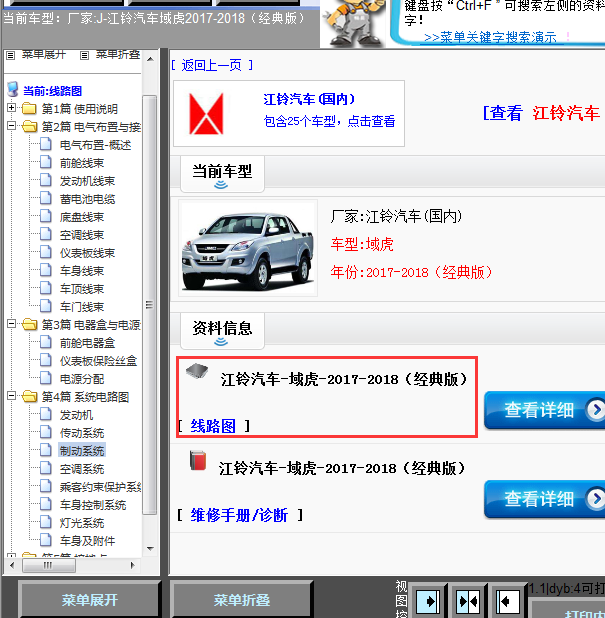This screenshot has height=618, width=605.
Task: Open the 线路图 link
Action: click(x=213, y=426)
